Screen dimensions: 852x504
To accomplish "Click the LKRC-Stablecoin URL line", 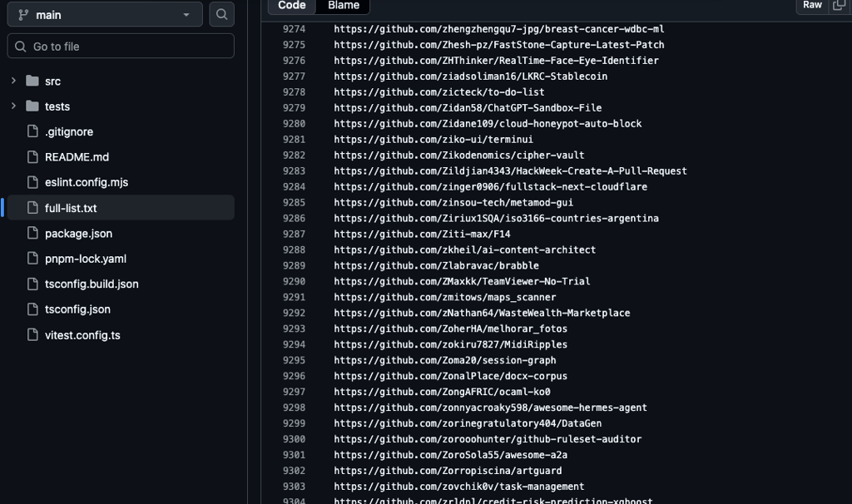I will pyautogui.click(x=471, y=76).
